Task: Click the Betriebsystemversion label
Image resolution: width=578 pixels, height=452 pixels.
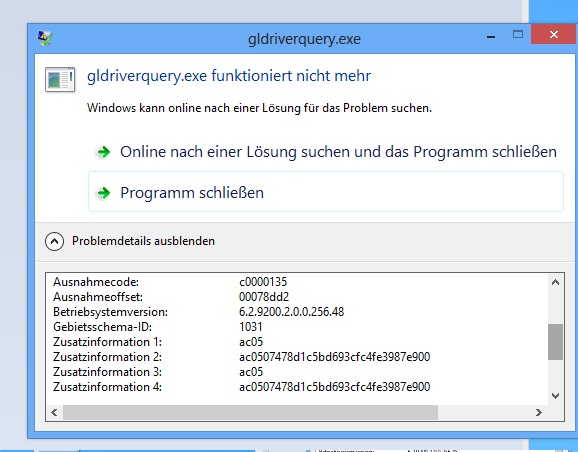Action: 110,312
